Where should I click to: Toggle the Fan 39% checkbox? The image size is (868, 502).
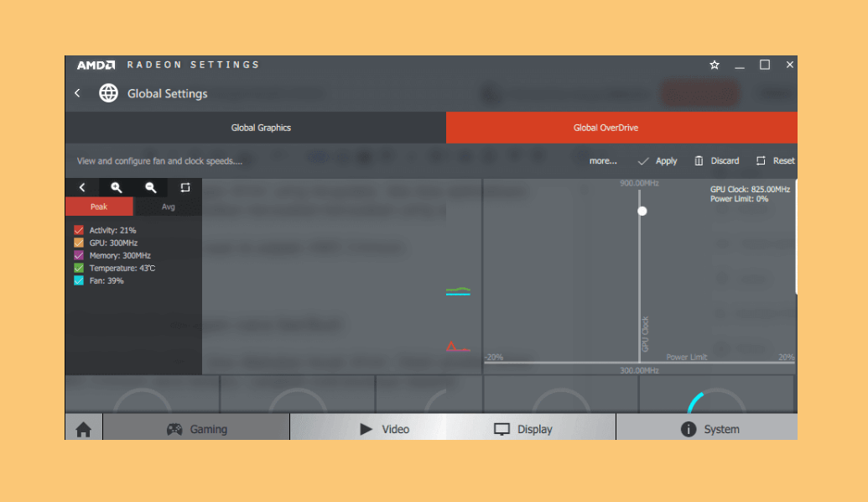[x=79, y=281]
